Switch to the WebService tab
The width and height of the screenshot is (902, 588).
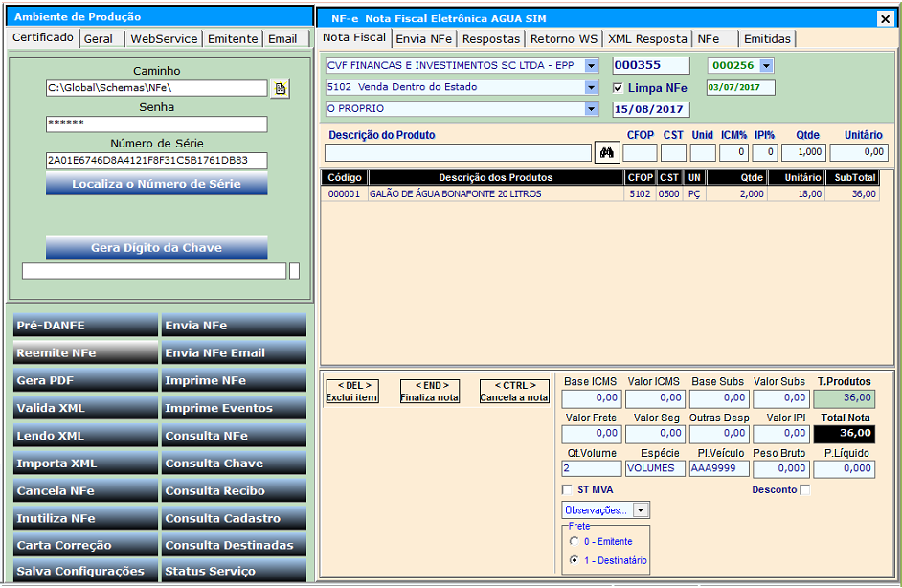point(164,39)
